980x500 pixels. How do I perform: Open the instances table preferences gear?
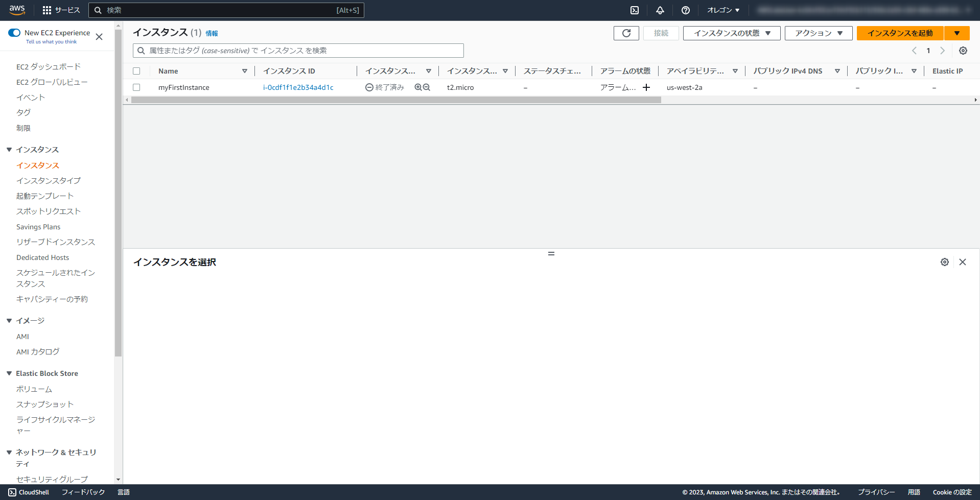pyautogui.click(x=963, y=51)
